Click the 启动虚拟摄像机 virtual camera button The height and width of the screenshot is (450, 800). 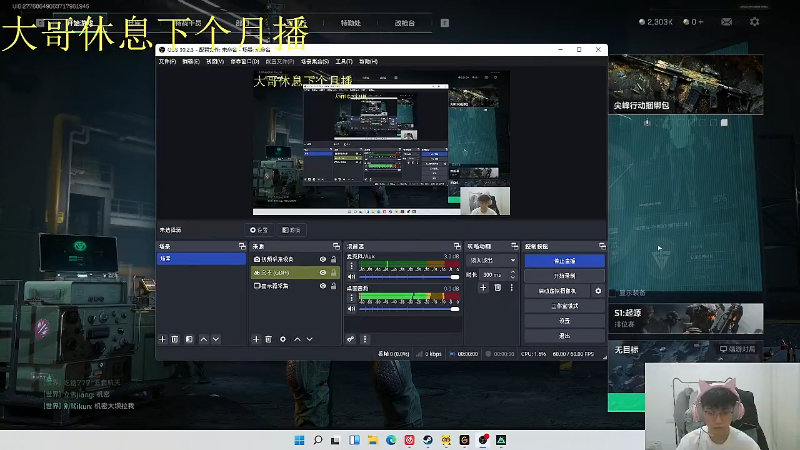pos(557,291)
